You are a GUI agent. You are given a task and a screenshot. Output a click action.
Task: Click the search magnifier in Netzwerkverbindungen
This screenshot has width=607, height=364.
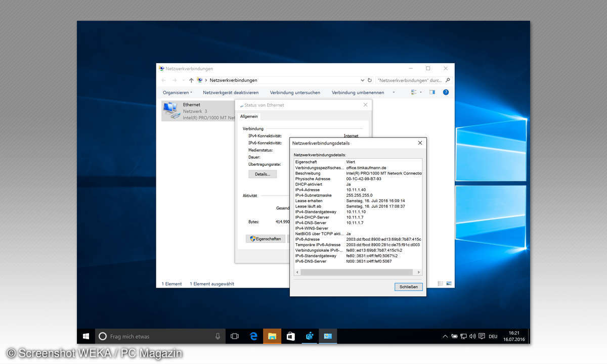448,80
